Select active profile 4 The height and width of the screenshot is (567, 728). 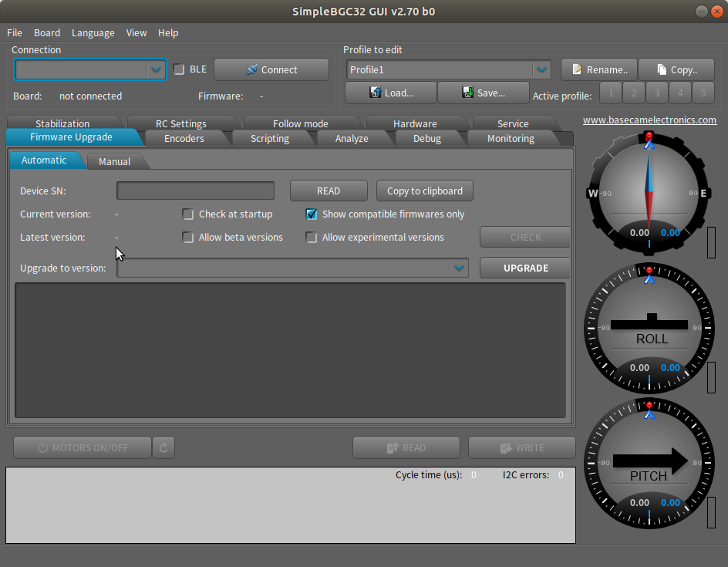click(680, 93)
